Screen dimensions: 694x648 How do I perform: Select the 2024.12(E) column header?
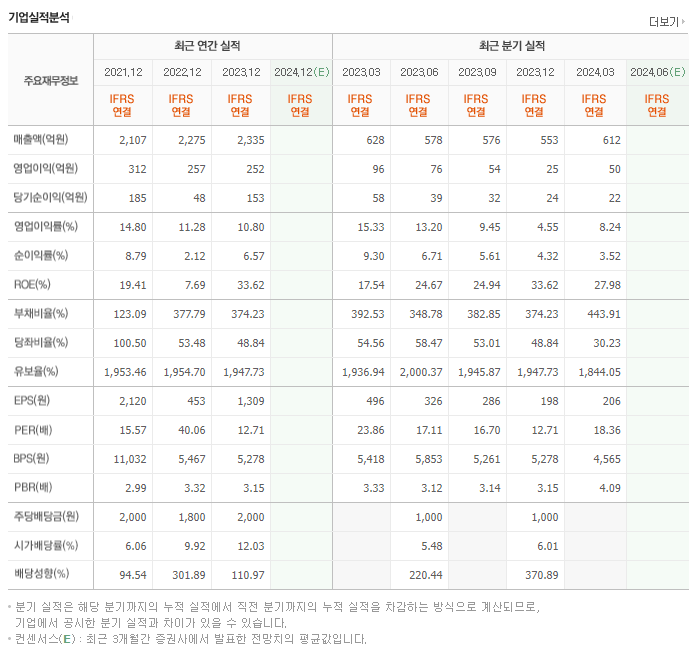pos(302,72)
